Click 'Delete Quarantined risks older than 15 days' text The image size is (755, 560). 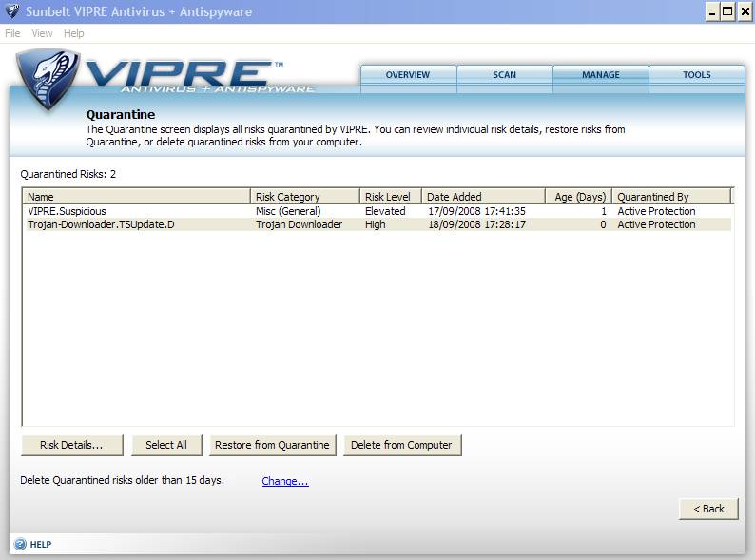123,480
